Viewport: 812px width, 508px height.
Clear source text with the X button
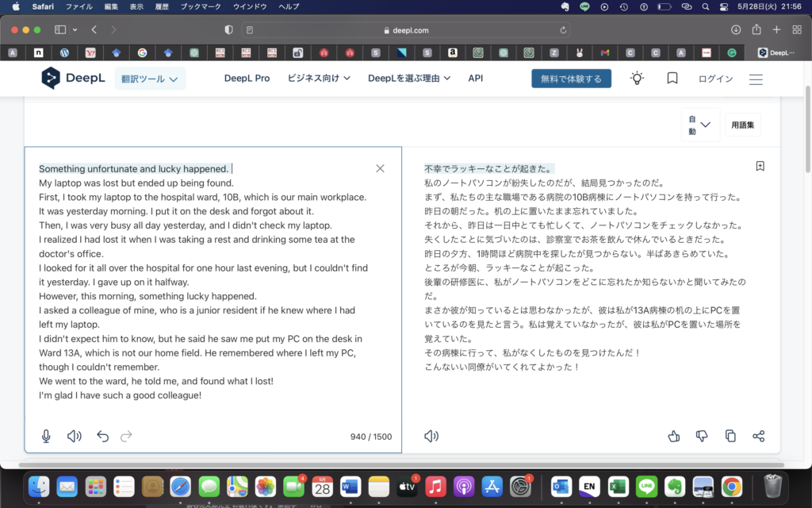coord(380,167)
